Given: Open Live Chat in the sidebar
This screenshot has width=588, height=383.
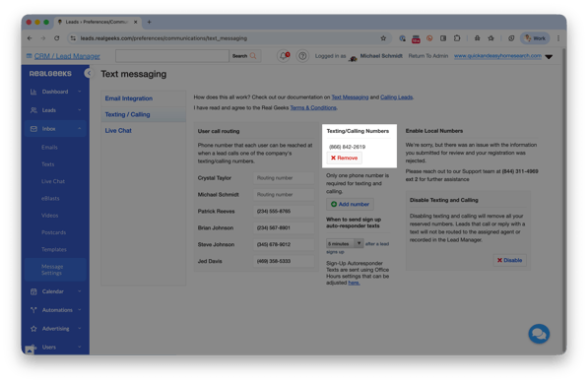Looking at the screenshot, I should point(53,181).
